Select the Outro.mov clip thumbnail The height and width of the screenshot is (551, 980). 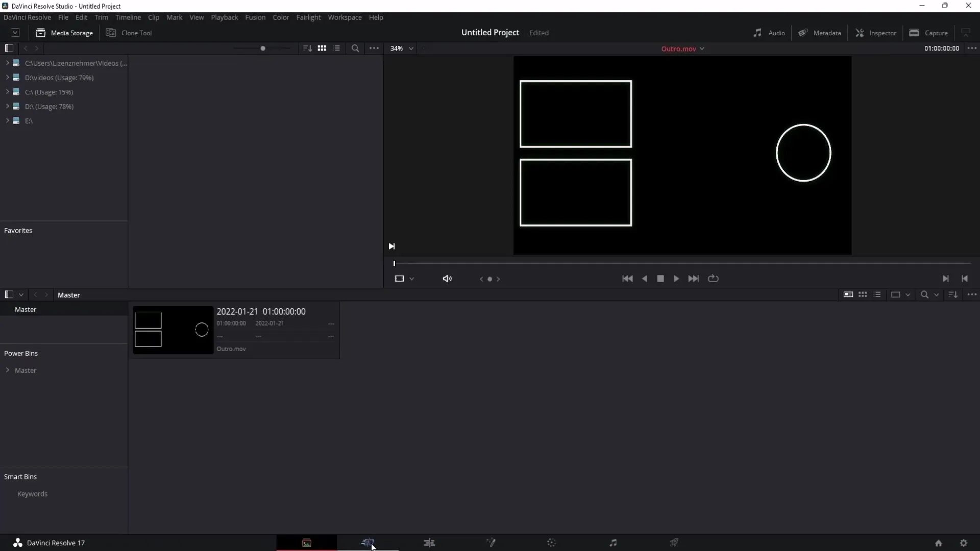(173, 330)
